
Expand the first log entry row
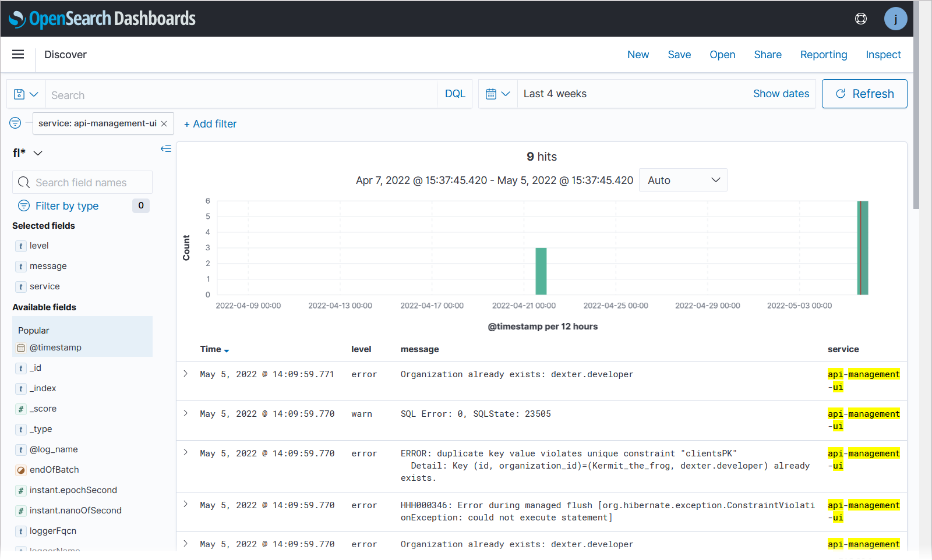point(185,374)
